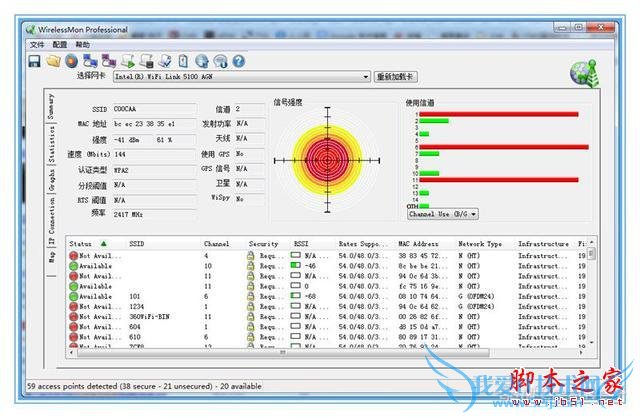Click the globe antenna logo at top right

[585, 73]
